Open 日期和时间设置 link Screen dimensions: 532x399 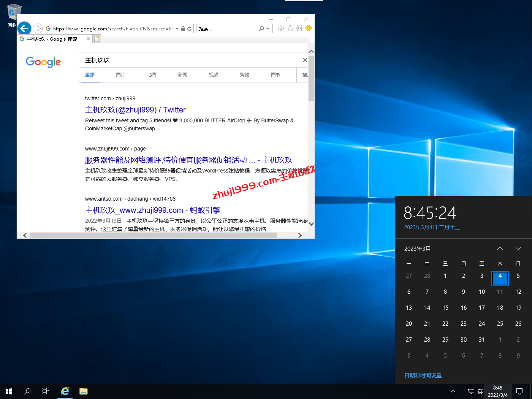coord(423,375)
